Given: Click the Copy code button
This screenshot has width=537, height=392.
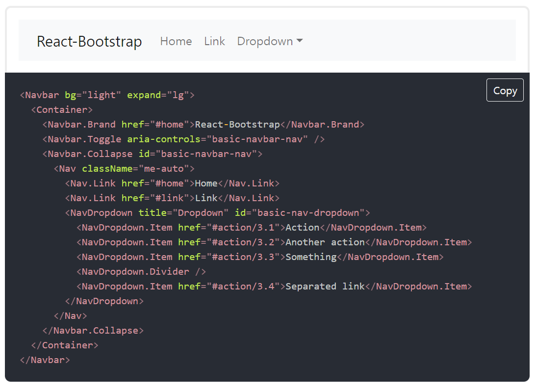Looking at the screenshot, I should click(505, 90).
